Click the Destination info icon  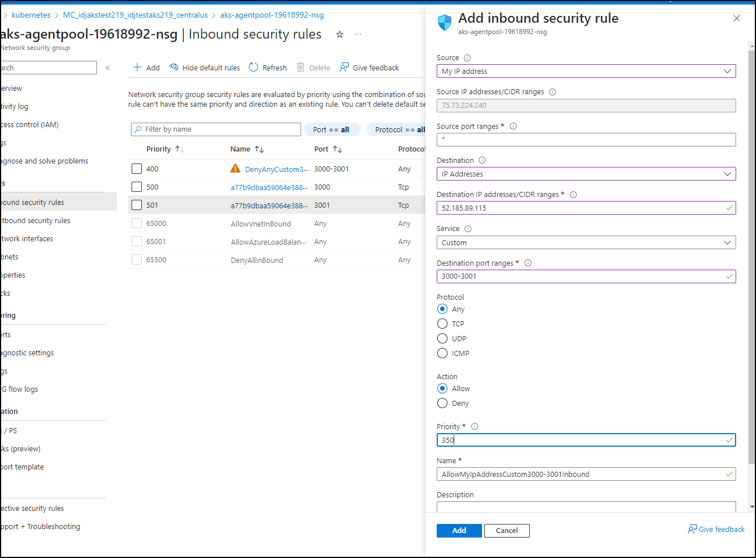[482, 161]
